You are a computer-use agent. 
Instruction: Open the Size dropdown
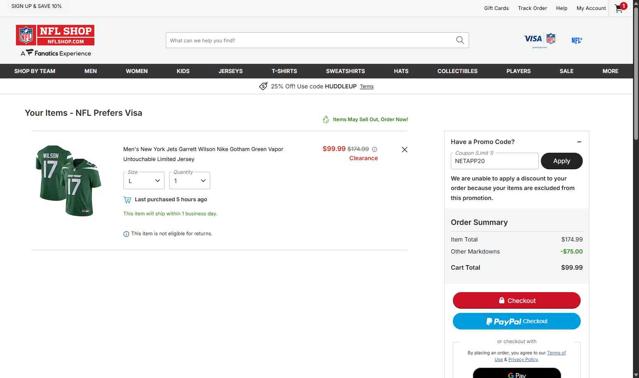144,180
